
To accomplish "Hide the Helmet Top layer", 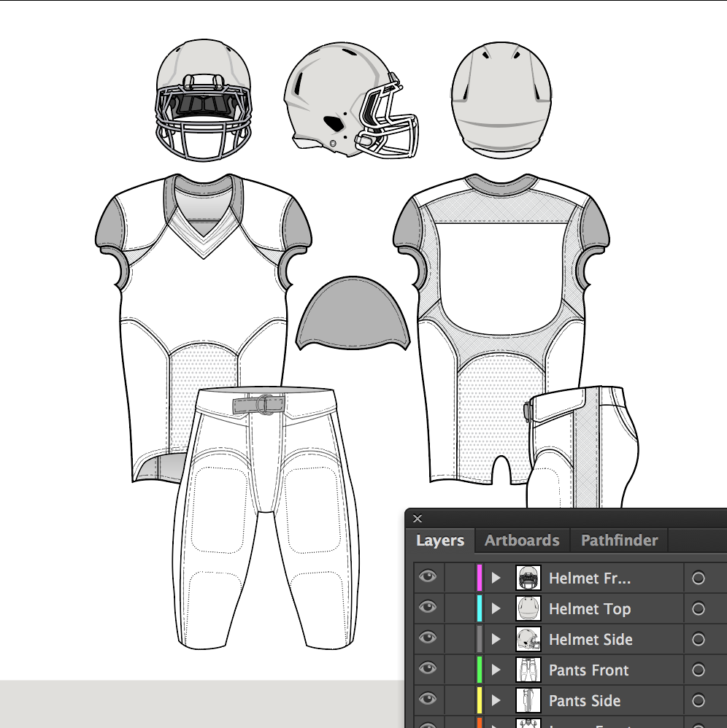I will click(428, 608).
